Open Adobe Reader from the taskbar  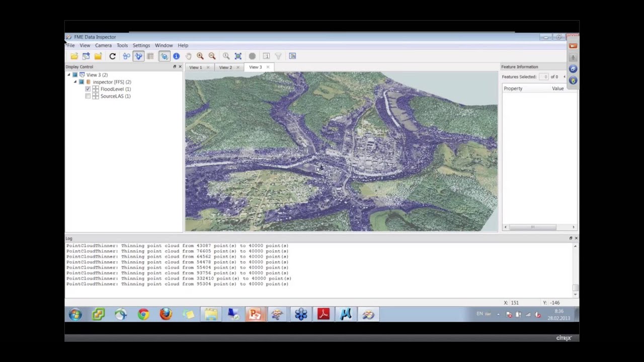click(323, 315)
